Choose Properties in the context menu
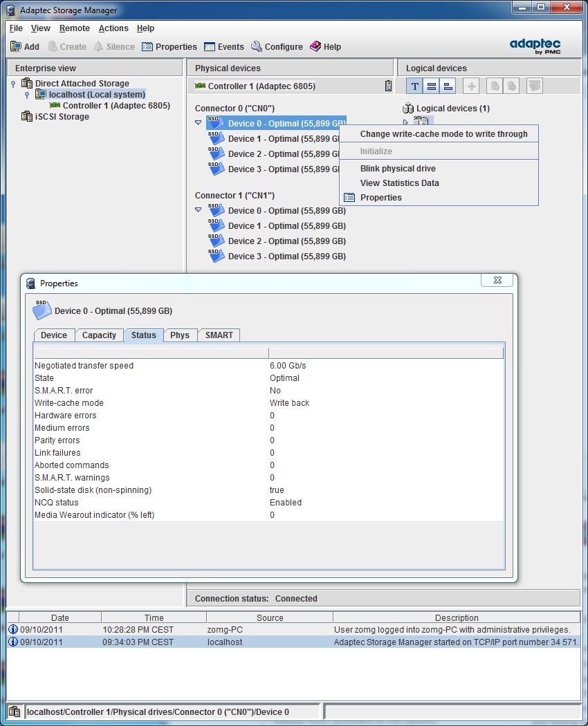 439,197
